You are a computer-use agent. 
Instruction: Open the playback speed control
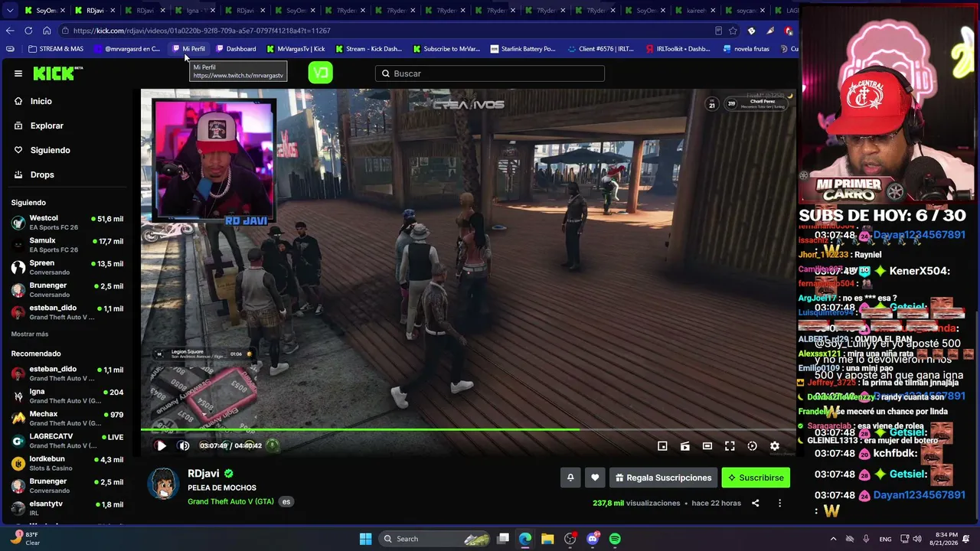(x=752, y=446)
